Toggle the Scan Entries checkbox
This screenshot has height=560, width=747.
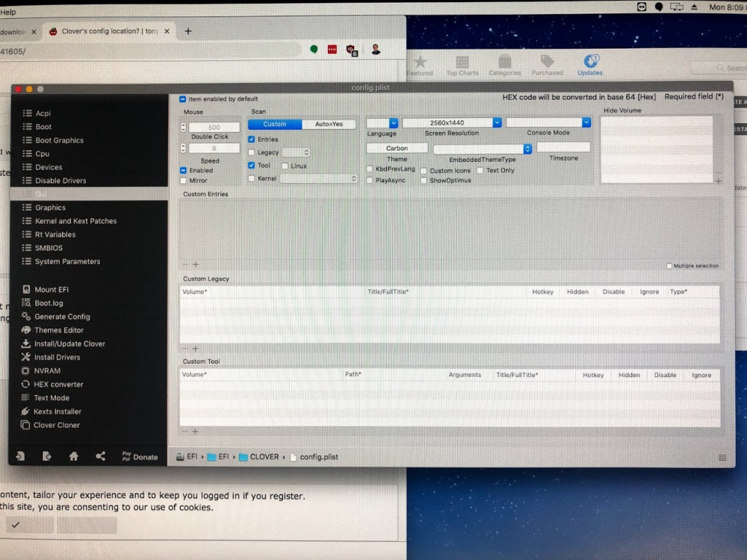[252, 140]
